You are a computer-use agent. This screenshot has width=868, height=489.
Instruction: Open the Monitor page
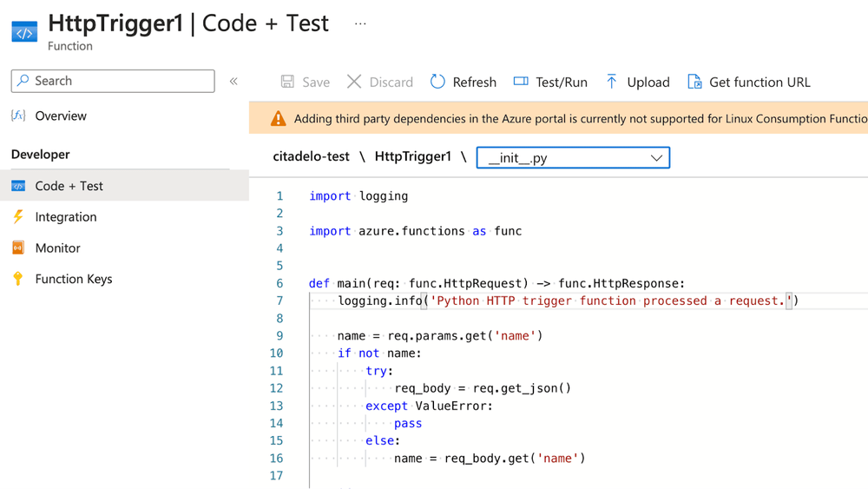57,248
